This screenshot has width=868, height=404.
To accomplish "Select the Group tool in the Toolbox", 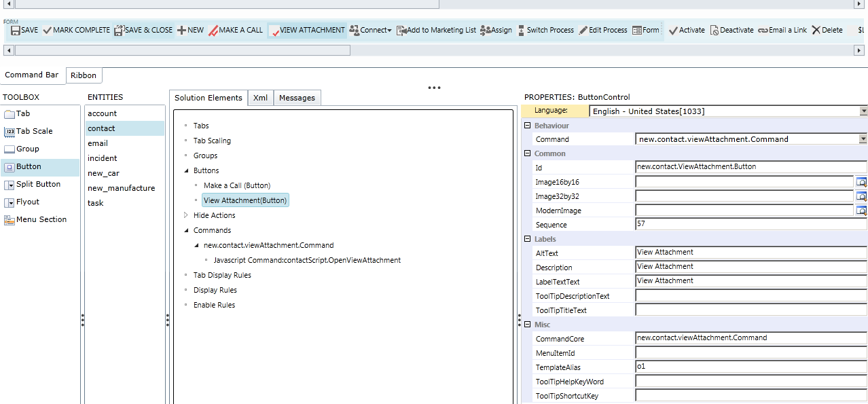I will point(25,149).
